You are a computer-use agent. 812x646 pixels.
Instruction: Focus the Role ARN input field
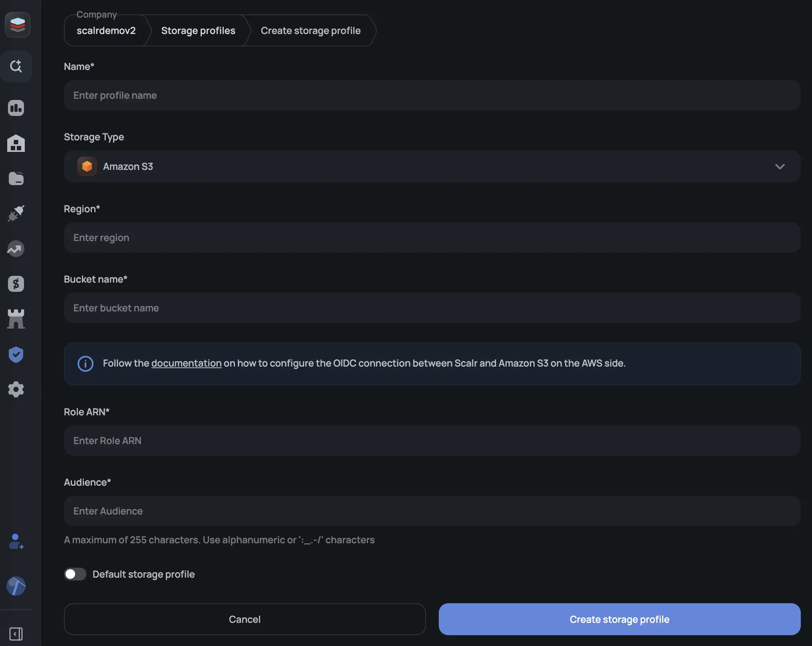pyautogui.click(x=432, y=441)
